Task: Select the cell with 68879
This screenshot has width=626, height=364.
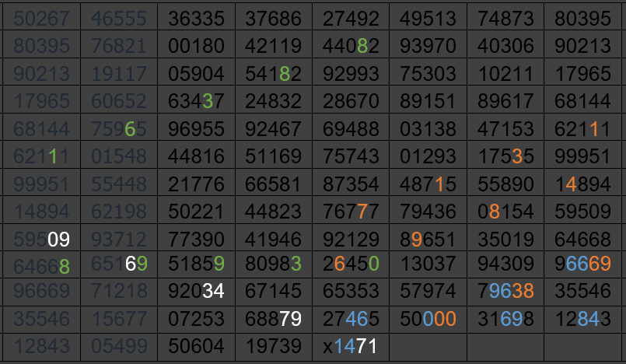Action: coord(273,319)
